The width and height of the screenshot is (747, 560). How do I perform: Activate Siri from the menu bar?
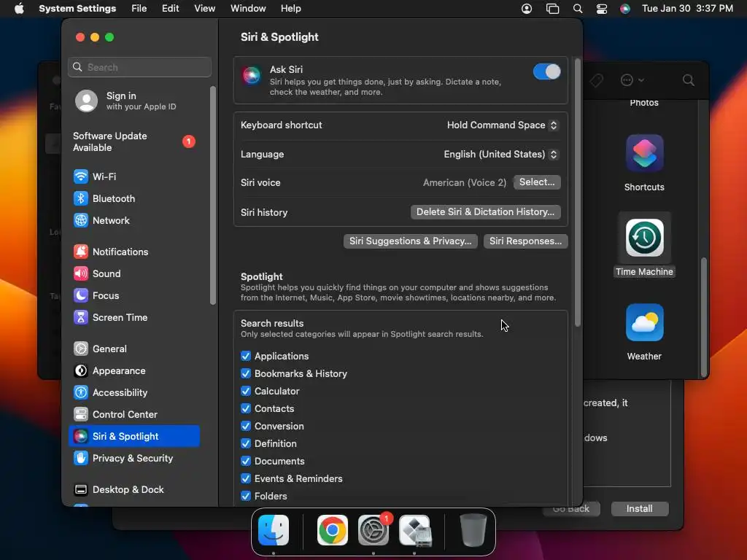(x=625, y=9)
